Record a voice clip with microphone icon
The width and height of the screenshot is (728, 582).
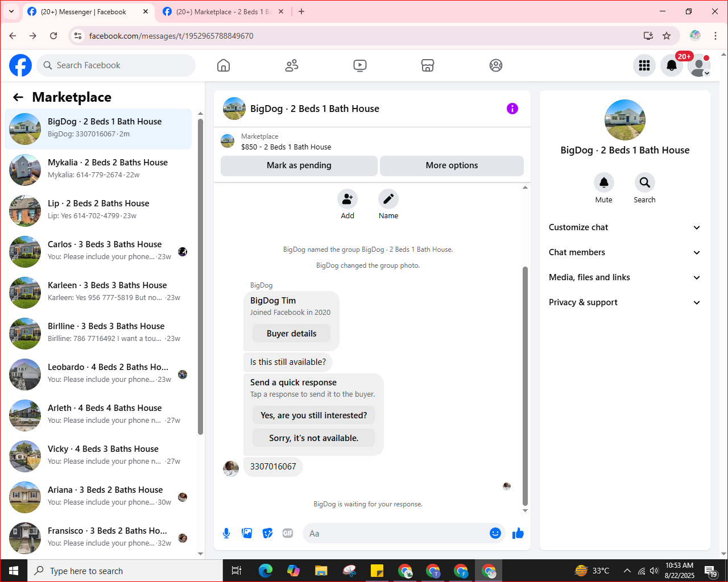[226, 533]
